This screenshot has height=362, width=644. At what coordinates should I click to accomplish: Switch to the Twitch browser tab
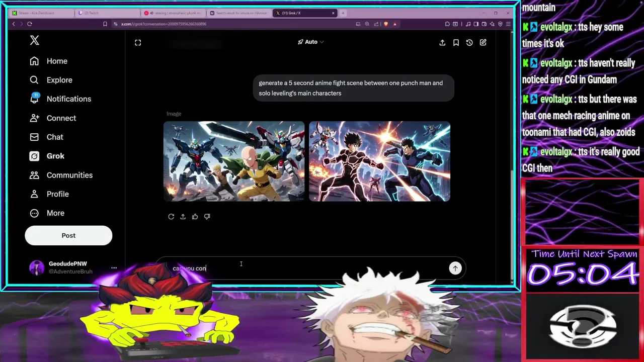point(107,13)
